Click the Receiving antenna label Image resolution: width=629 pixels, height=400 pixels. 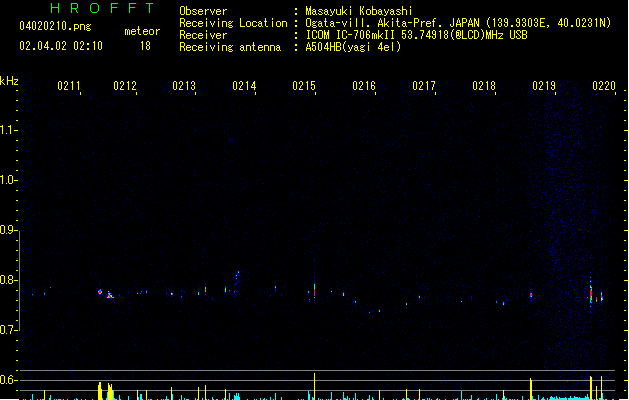pyautogui.click(x=230, y=47)
